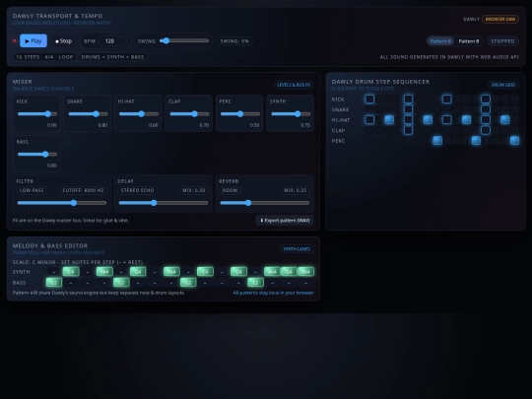Toggle Kick pad on step 13

click(x=486, y=100)
